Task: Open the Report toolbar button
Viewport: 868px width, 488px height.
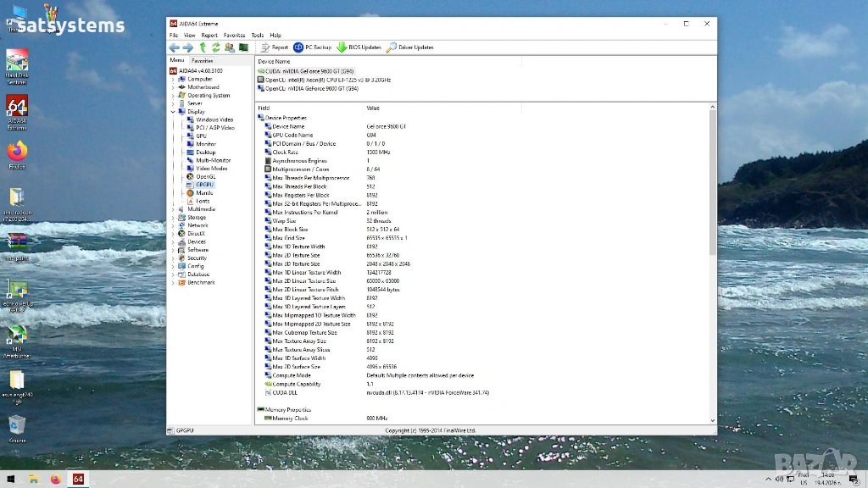Action: [275, 47]
